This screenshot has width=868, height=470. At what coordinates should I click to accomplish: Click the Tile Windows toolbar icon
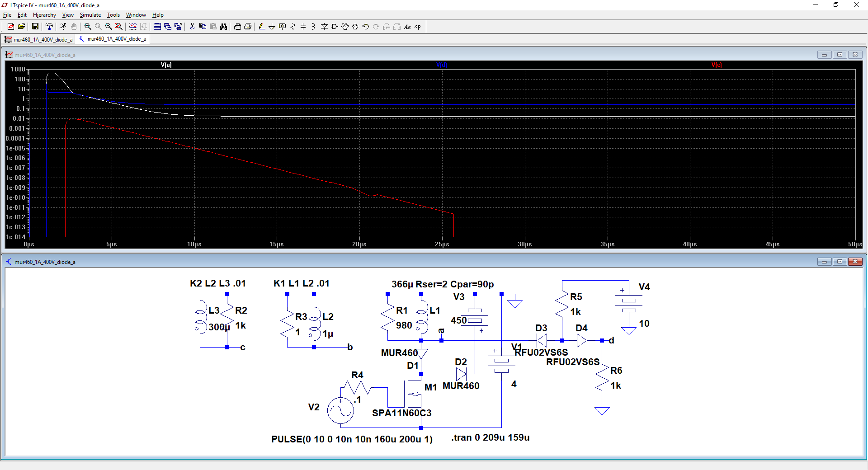click(x=157, y=27)
